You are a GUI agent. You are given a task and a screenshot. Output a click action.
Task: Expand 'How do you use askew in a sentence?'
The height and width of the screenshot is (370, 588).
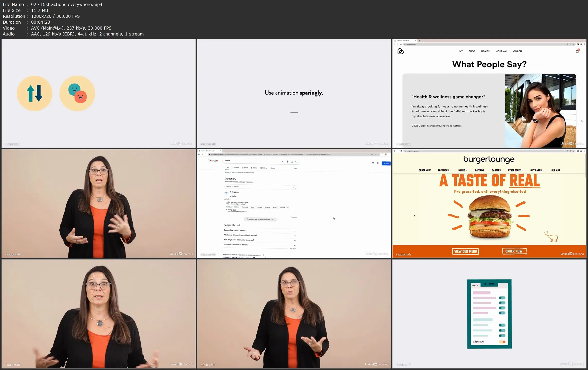coord(259,240)
